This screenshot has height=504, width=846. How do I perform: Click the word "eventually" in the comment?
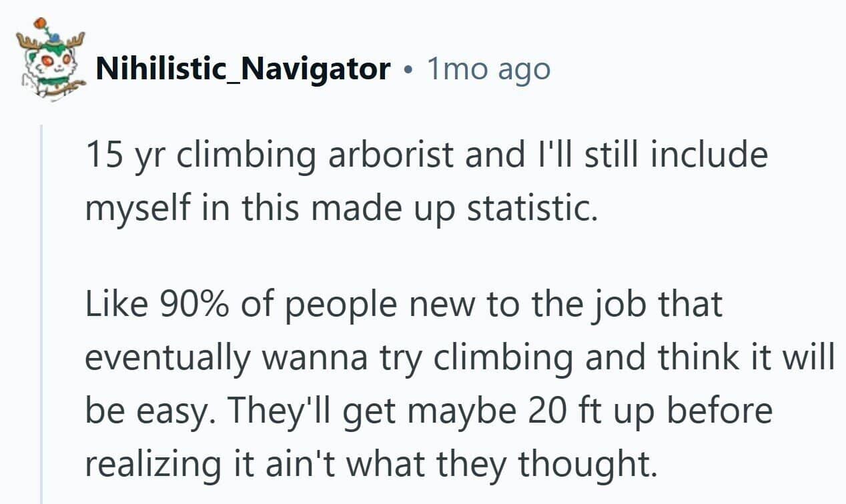tap(168, 357)
